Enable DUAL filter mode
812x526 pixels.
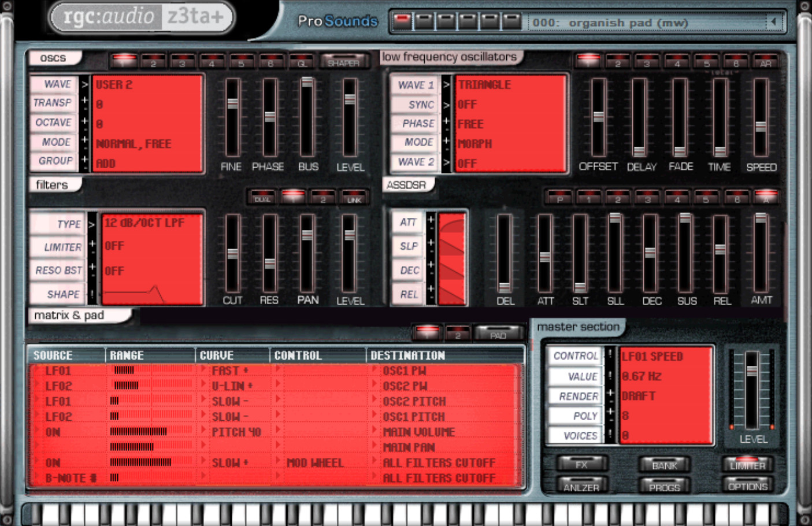click(x=262, y=197)
